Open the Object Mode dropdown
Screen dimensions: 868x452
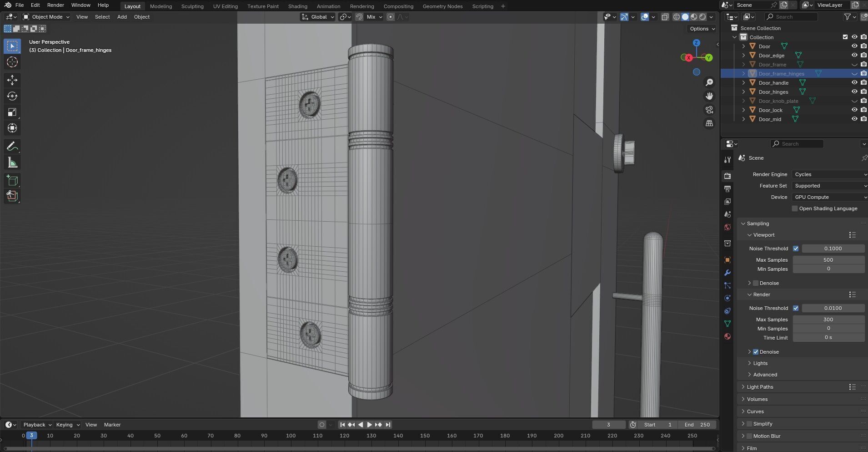[46, 17]
